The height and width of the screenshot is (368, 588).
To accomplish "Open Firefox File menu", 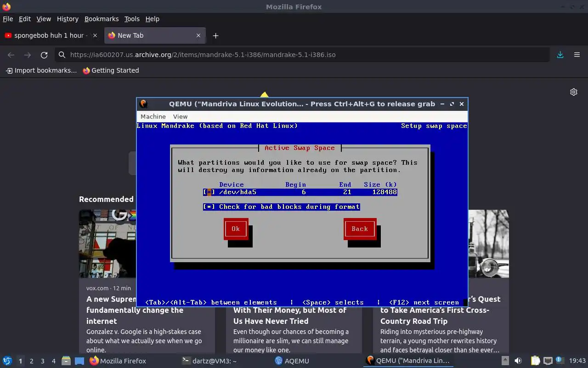I will point(8,19).
